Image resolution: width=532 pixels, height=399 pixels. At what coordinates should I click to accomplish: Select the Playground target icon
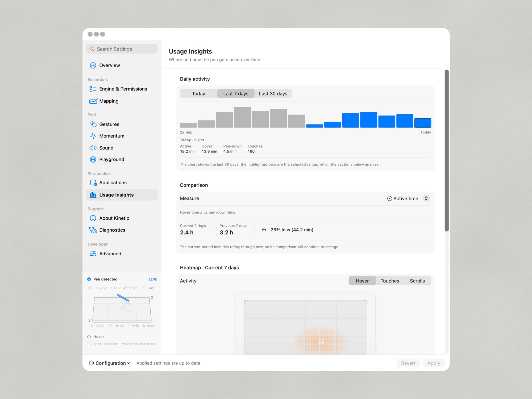tap(93, 159)
